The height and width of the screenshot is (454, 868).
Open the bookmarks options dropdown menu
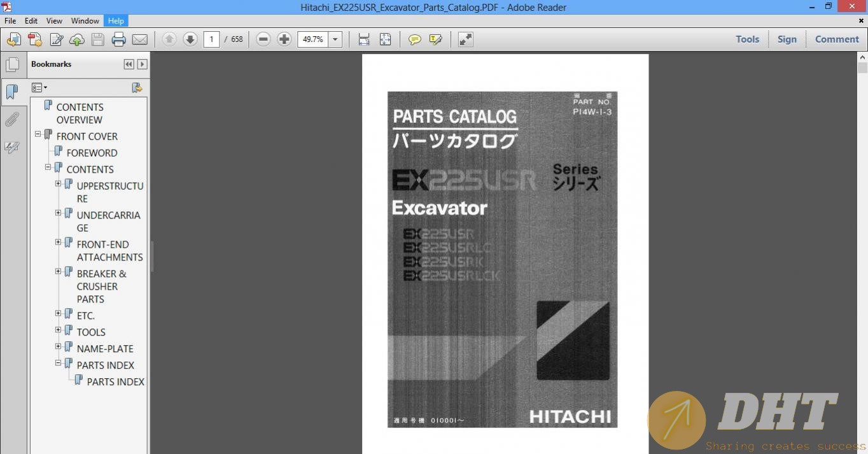pyautogui.click(x=39, y=87)
